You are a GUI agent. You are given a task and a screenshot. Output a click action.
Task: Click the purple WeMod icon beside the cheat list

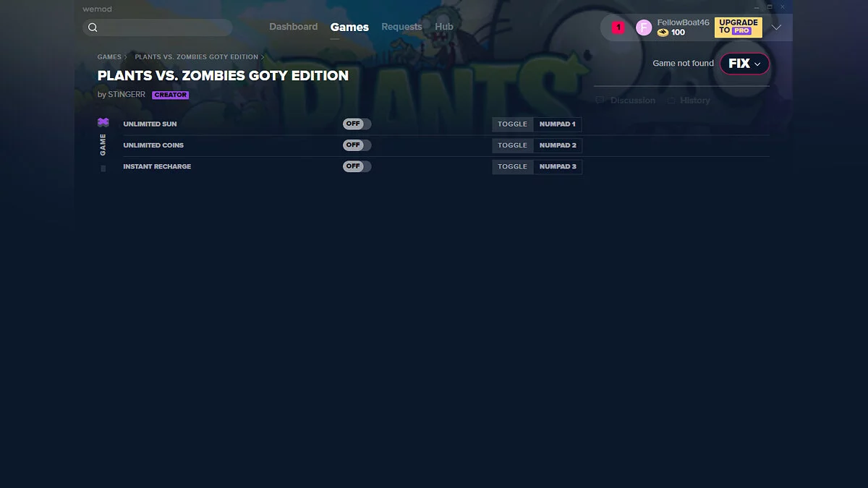pyautogui.click(x=103, y=123)
